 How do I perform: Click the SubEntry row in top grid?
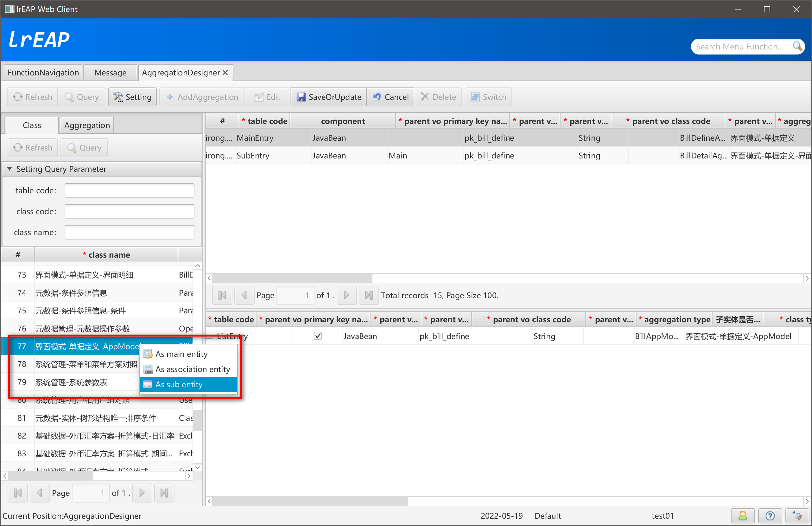click(508, 156)
